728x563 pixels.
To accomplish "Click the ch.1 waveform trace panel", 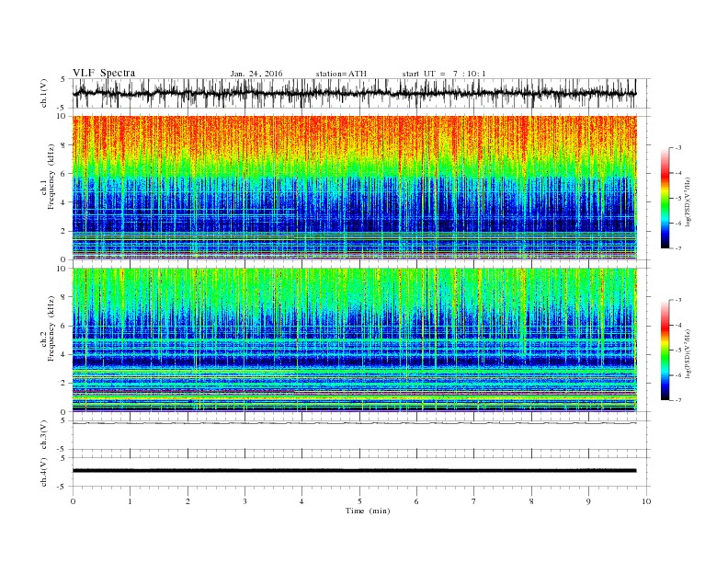I will (360, 93).
